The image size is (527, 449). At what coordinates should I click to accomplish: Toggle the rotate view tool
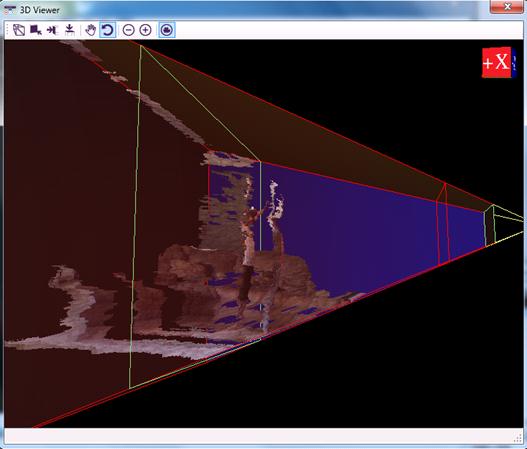[x=108, y=30]
